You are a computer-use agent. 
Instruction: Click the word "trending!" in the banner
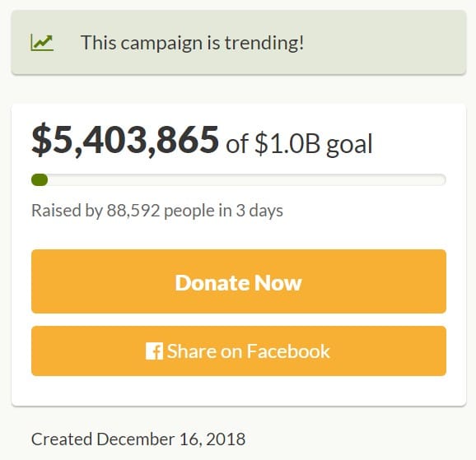[264, 43]
